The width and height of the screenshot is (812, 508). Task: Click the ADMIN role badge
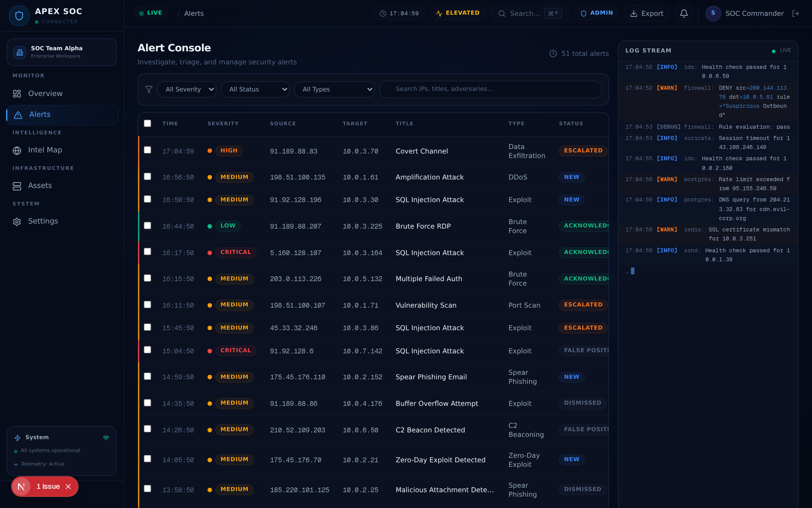pyautogui.click(x=596, y=13)
